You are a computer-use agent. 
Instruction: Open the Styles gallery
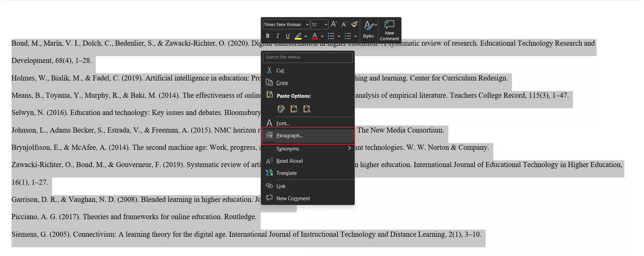(369, 29)
